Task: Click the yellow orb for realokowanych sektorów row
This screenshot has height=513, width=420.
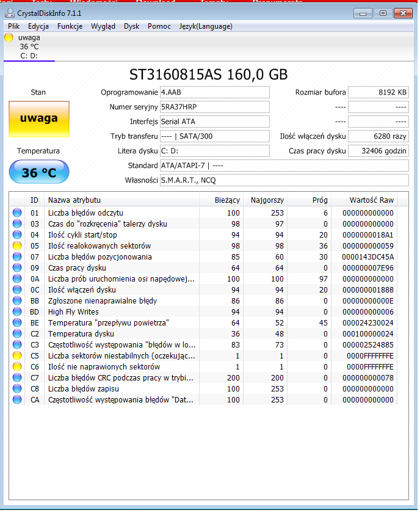Action: click(17, 246)
